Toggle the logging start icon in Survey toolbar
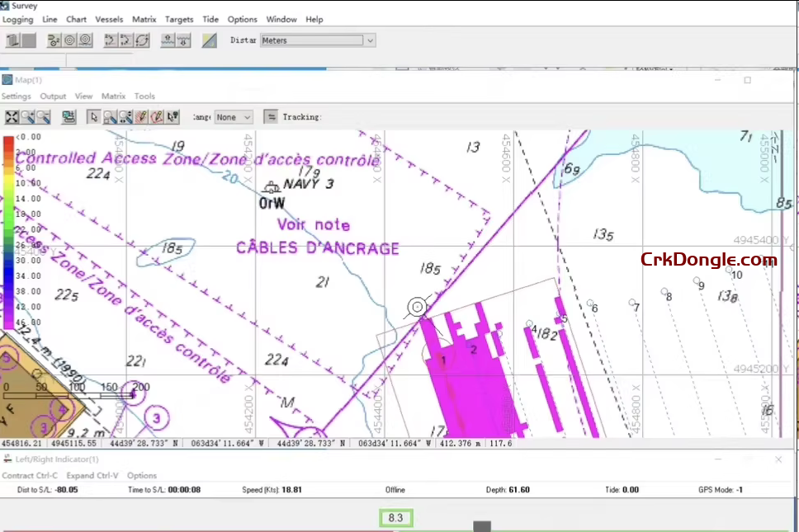The image size is (799, 532). [x=13, y=40]
